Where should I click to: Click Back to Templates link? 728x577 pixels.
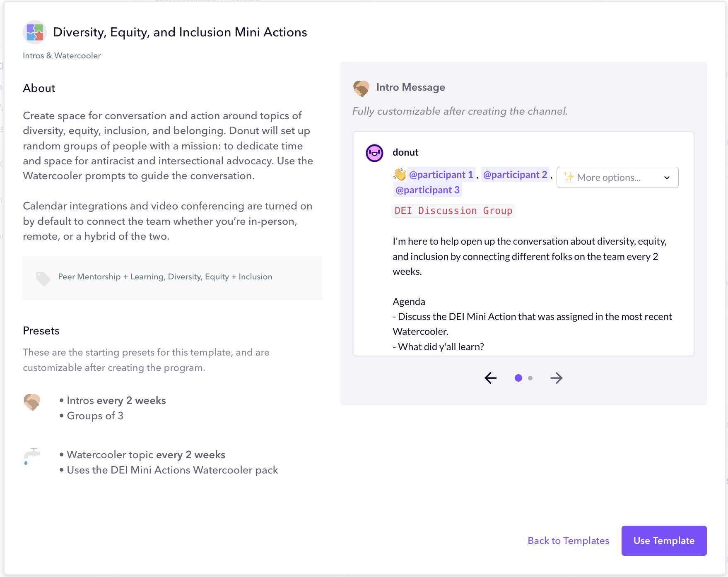[568, 541]
